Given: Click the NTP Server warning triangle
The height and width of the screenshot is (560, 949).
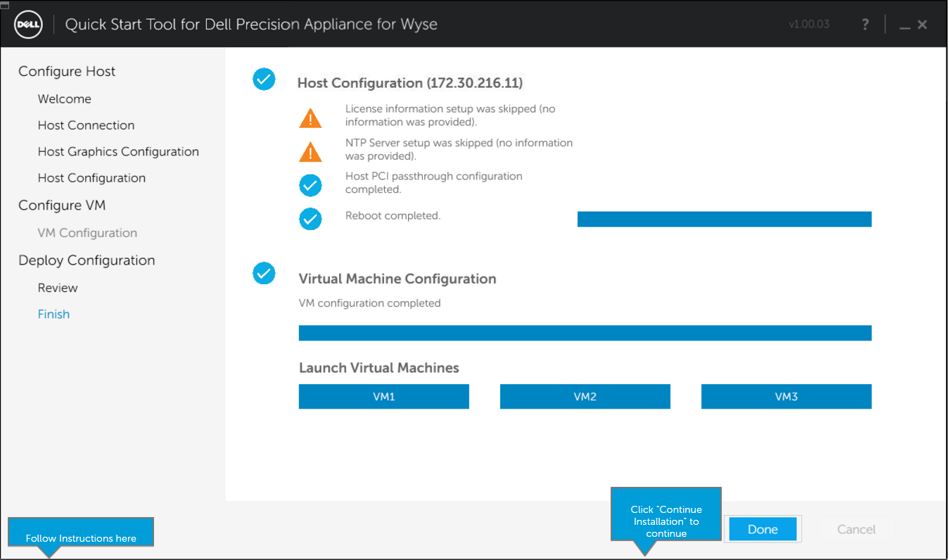Looking at the screenshot, I should click(310, 151).
